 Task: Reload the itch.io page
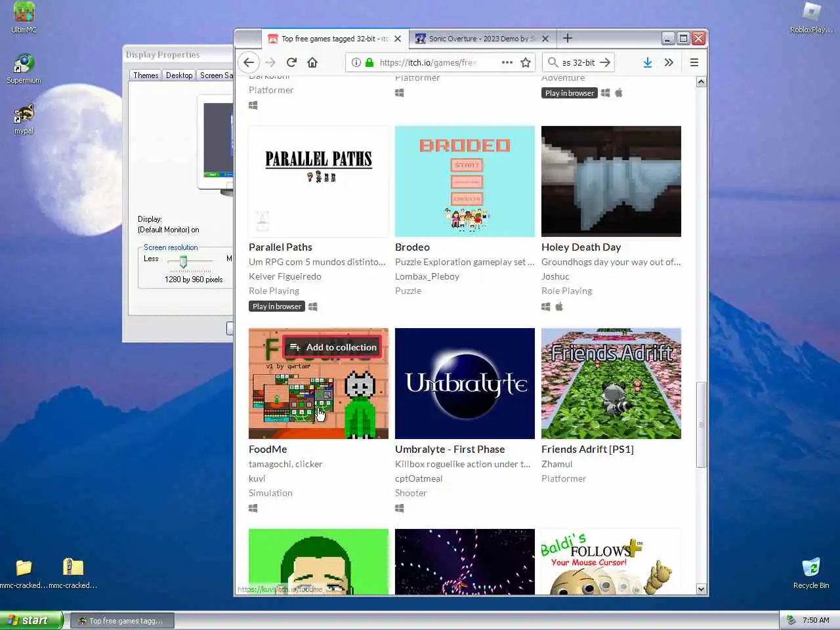click(x=291, y=62)
